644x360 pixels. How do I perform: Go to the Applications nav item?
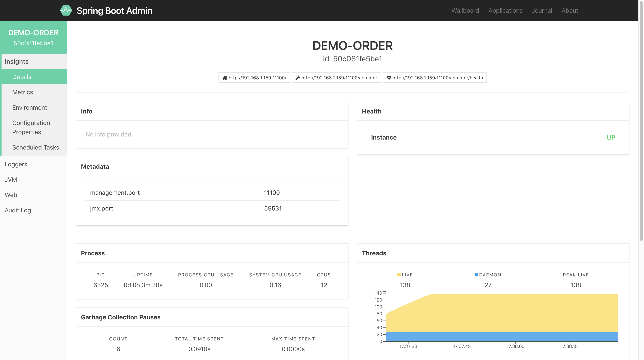pos(505,11)
